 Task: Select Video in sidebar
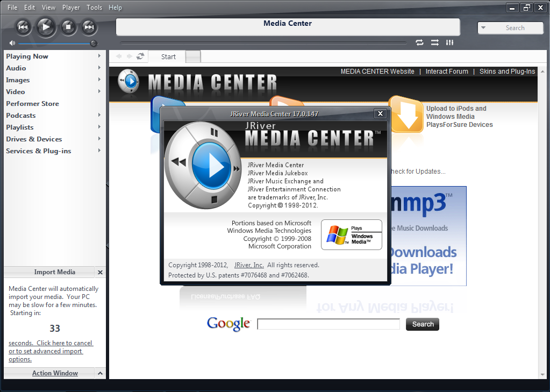(x=16, y=91)
